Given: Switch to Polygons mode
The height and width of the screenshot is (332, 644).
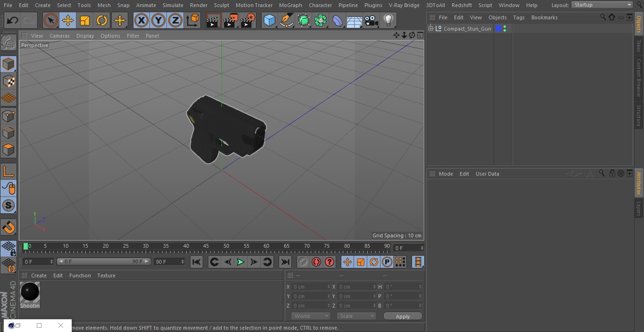Looking at the screenshot, I should [8, 150].
